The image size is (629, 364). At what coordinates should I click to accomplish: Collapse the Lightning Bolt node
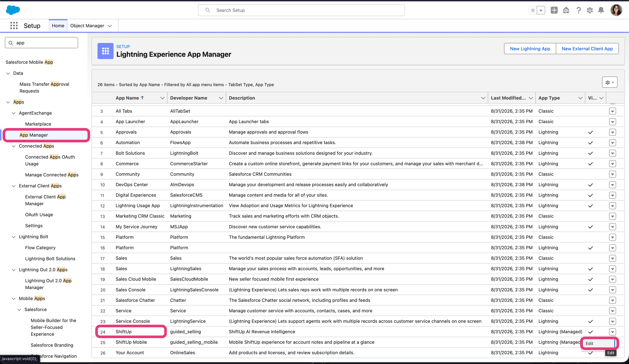[14, 237]
